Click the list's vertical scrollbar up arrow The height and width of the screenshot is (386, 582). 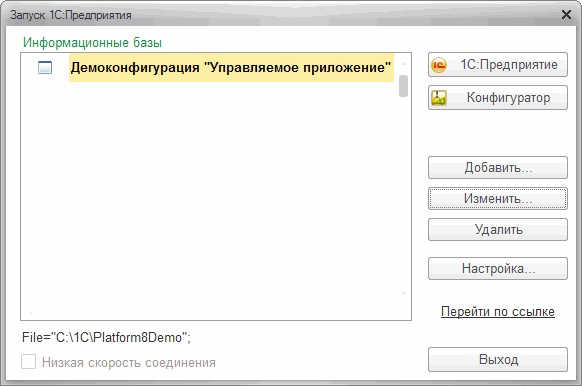tap(403, 64)
